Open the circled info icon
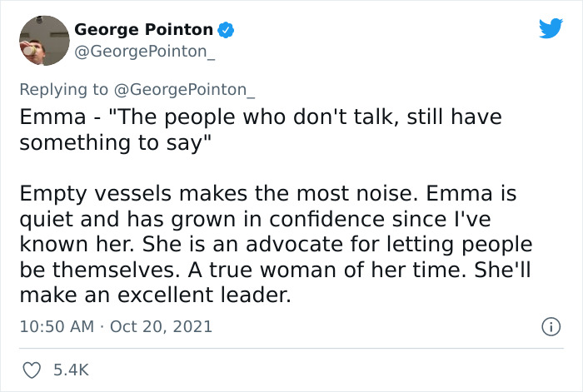Viewport: 583px width, 392px height. point(551,327)
